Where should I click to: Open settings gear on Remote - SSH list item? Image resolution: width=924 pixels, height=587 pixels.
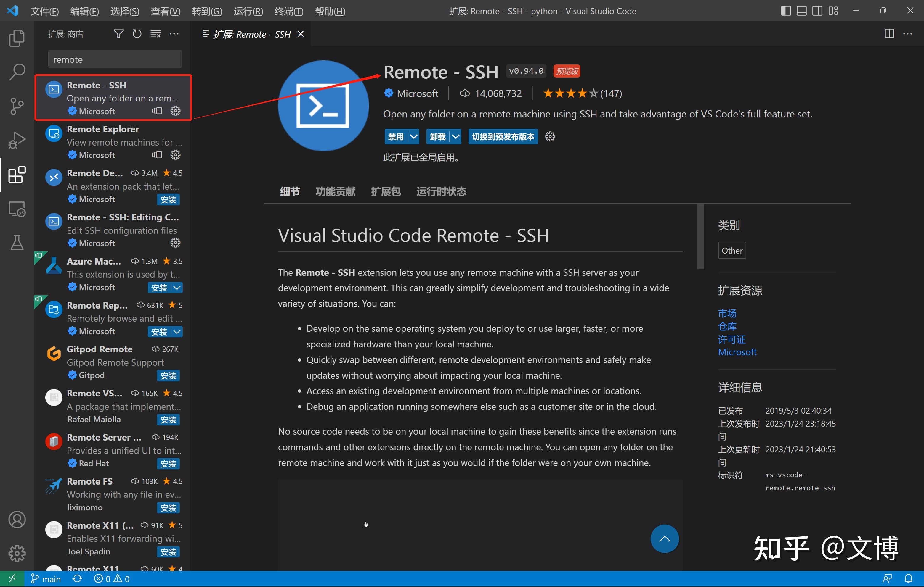(x=175, y=111)
